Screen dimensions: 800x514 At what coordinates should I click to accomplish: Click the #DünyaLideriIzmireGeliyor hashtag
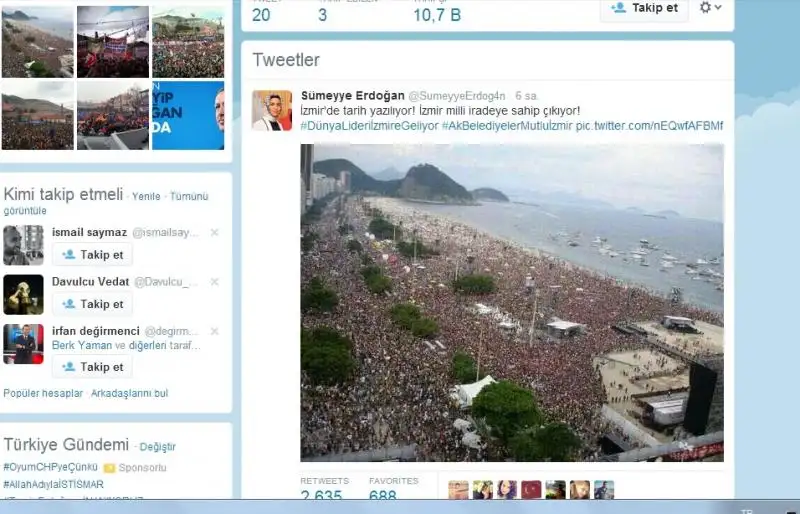click(369, 126)
